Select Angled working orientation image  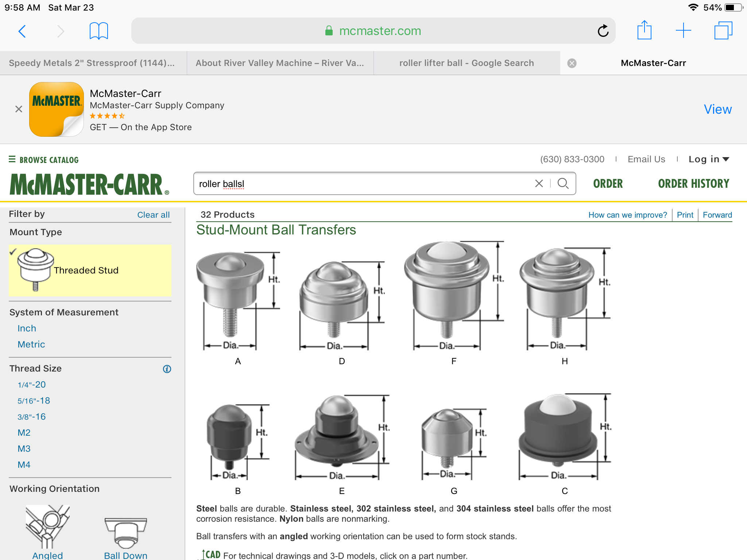(x=47, y=527)
